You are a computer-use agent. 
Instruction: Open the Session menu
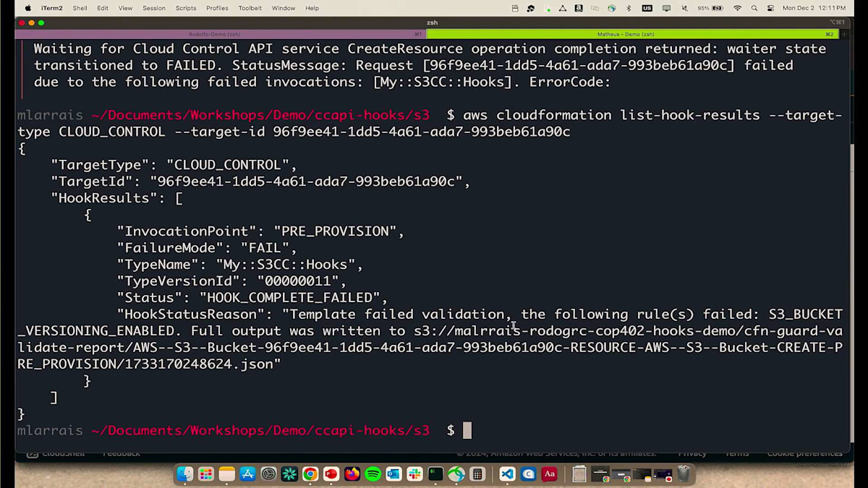point(154,8)
